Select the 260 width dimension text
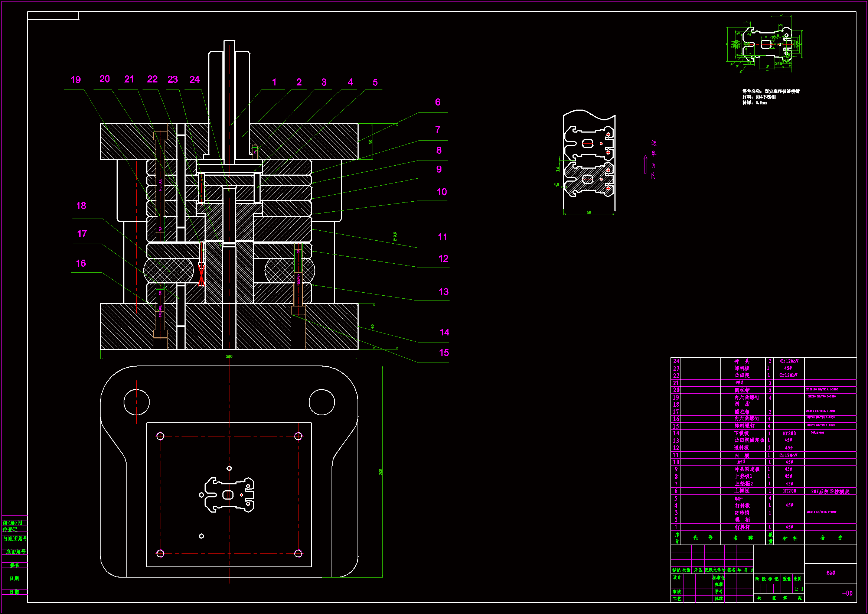The image size is (868, 614). 229,356
